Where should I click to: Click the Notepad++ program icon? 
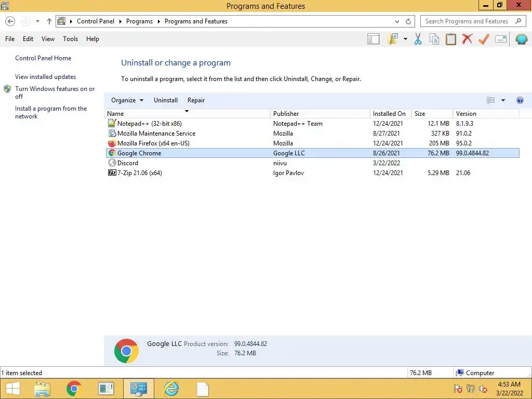coord(112,123)
